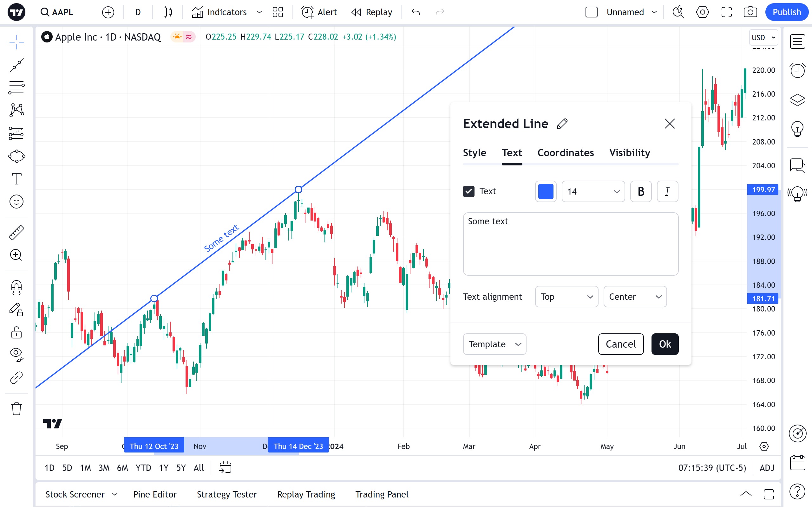Switch to the Style tab

[x=475, y=153]
